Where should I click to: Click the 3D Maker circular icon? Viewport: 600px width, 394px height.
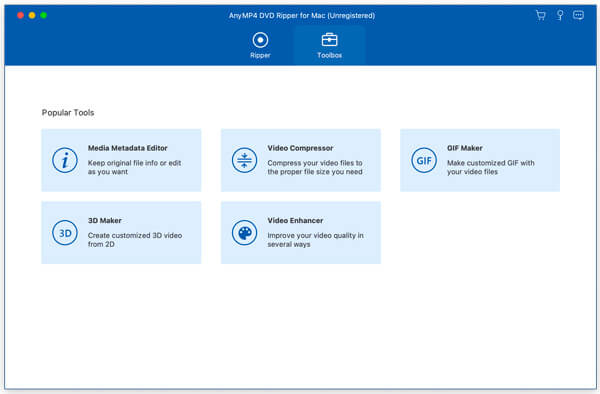coord(65,233)
